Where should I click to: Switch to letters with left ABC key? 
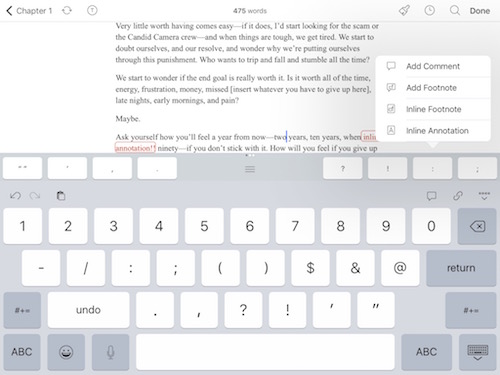[x=22, y=352]
